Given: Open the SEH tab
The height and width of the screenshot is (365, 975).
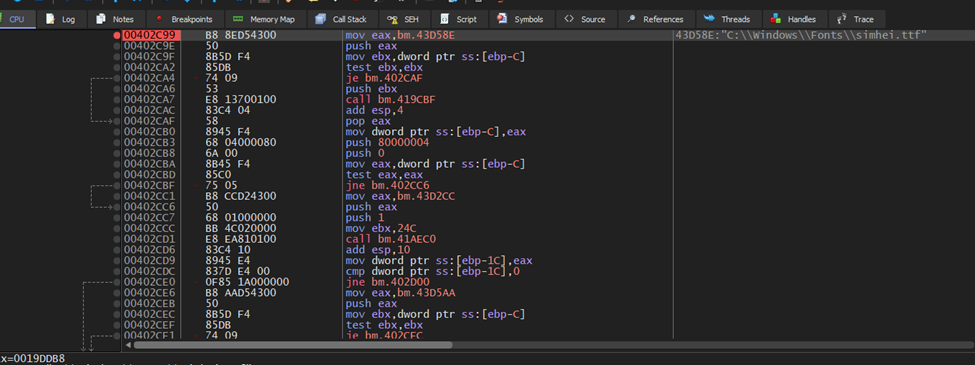Looking at the screenshot, I should (404, 19).
